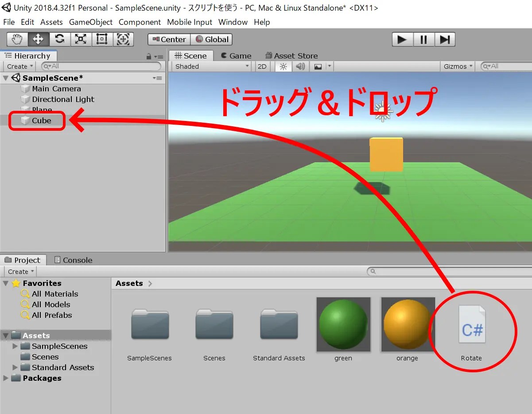Select the Hand tool

pos(17,39)
